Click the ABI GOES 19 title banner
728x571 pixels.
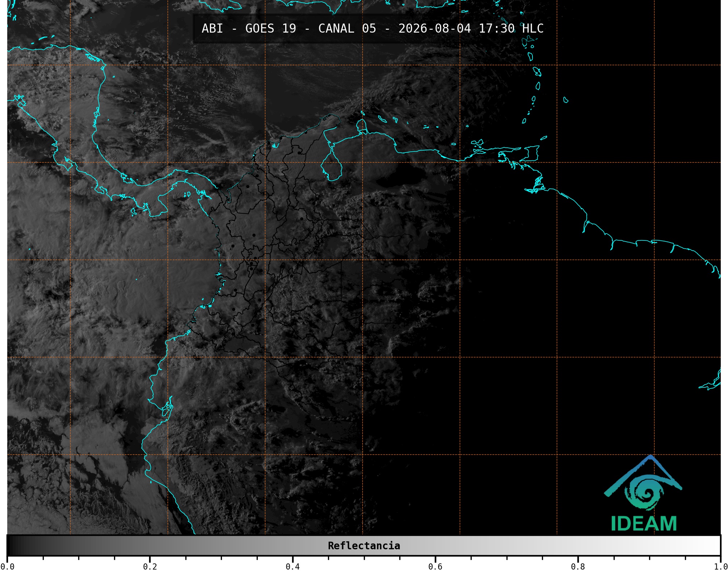pyautogui.click(x=373, y=29)
